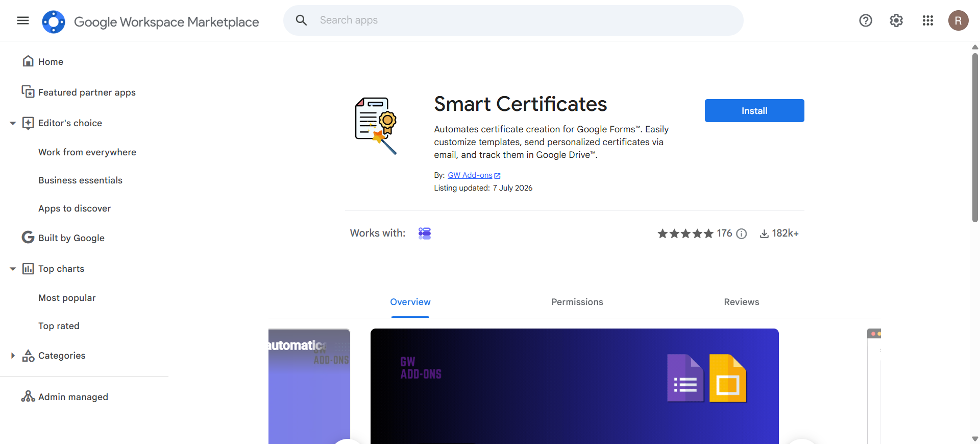Screen dimensions: 980x444
Task: Select Apps to discover
Action: point(75,208)
